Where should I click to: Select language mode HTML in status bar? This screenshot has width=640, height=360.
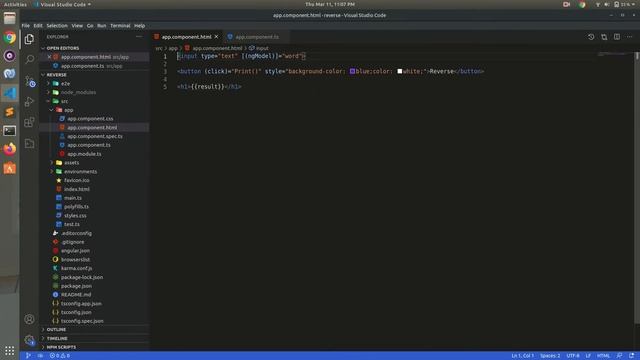click(603, 356)
